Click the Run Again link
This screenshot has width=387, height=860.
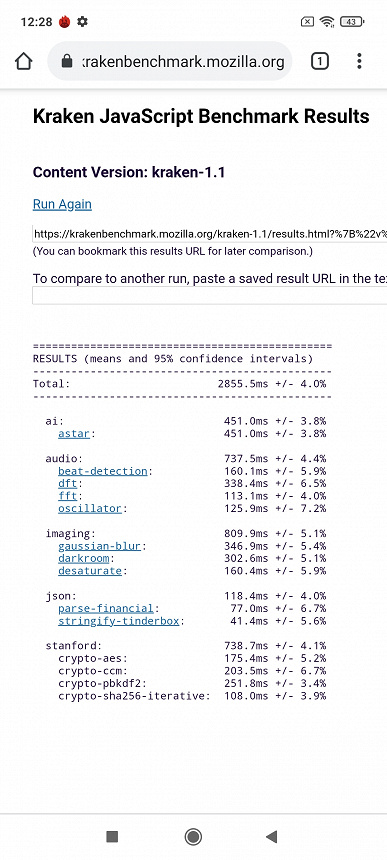click(62, 204)
